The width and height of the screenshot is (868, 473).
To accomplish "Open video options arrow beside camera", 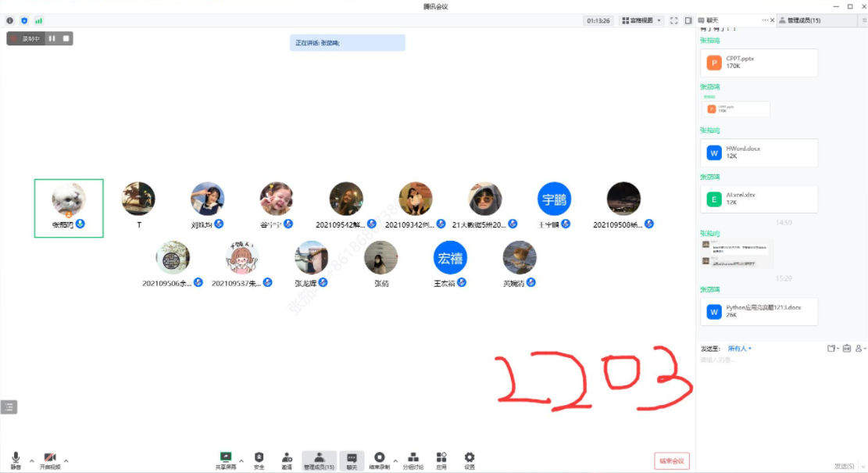I will [66, 460].
